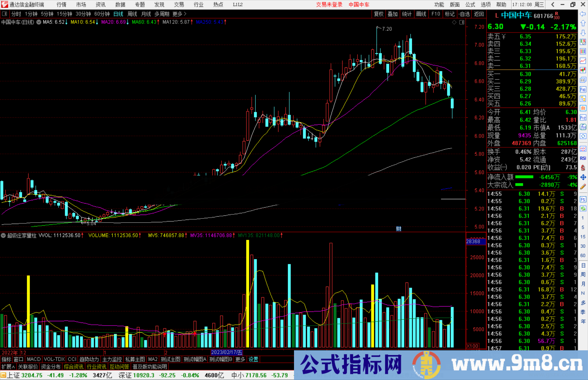Screen dimensions: 588x380
Task: Click the F10 company info sidebar icon
Action: tap(583, 89)
